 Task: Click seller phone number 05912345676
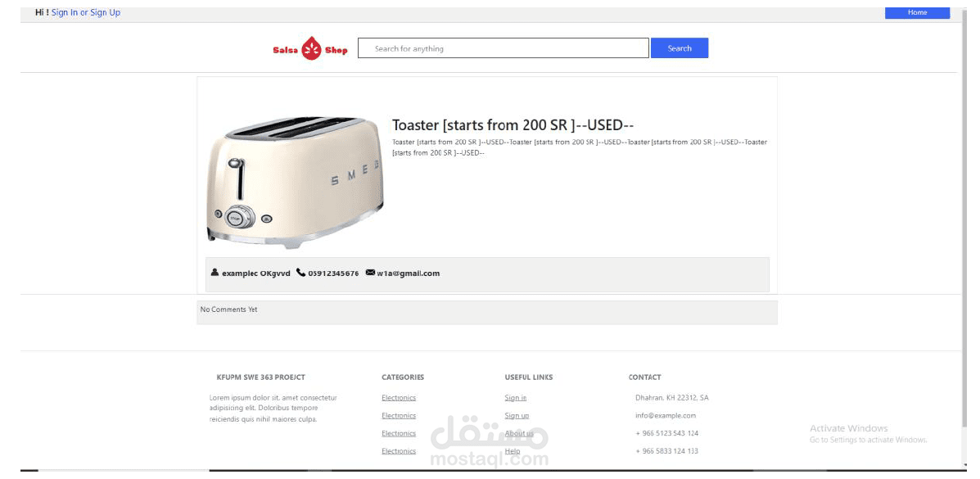click(x=333, y=273)
